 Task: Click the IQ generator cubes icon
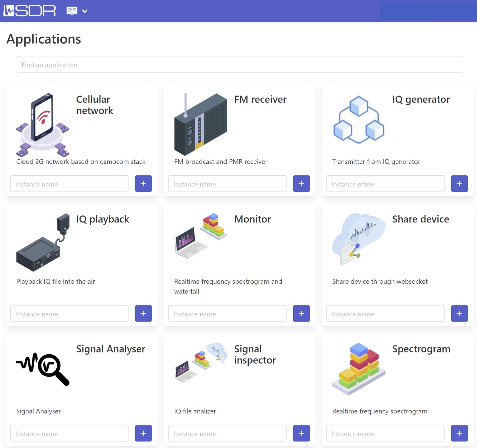click(x=359, y=120)
